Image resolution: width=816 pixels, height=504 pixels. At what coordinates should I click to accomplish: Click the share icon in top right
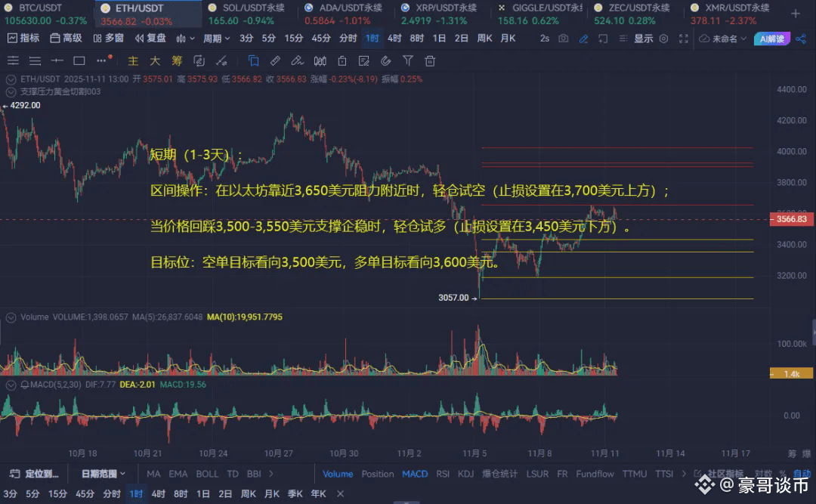point(802,39)
